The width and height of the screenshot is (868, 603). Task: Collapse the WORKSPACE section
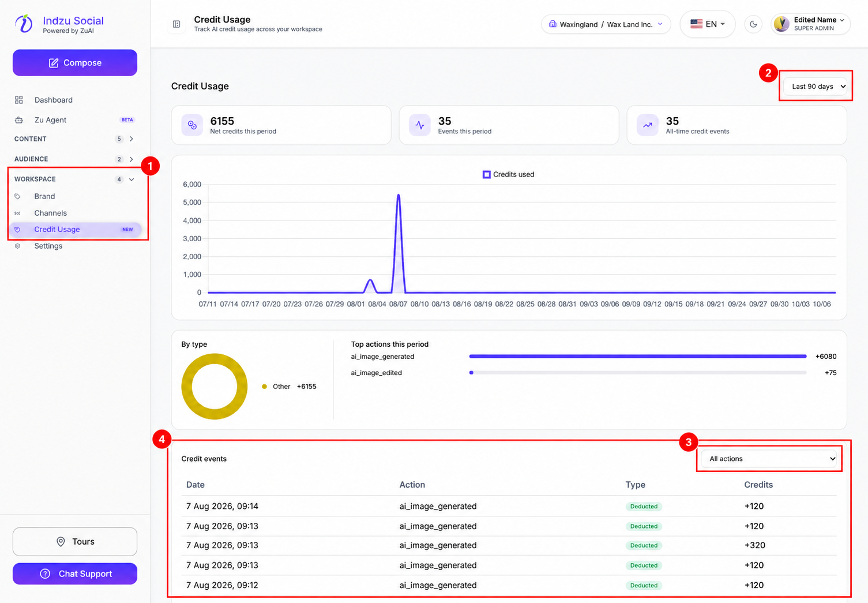[x=75, y=179]
